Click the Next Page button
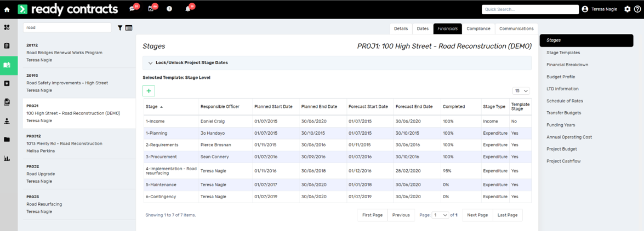This screenshot has height=231, width=644. coord(478,215)
